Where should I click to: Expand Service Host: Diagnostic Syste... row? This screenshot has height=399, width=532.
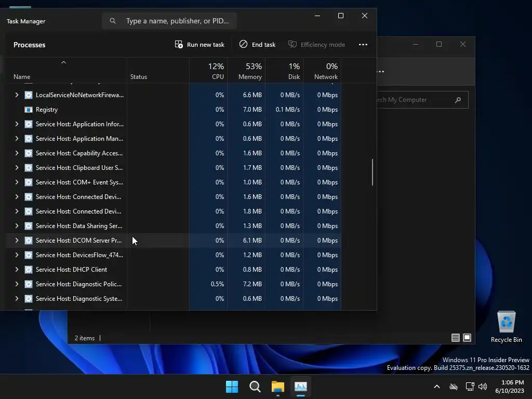tap(17, 299)
